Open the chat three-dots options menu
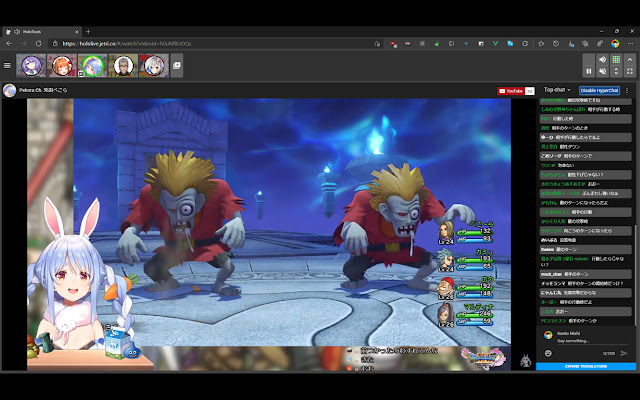640x400 pixels. pyautogui.click(x=627, y=90)
